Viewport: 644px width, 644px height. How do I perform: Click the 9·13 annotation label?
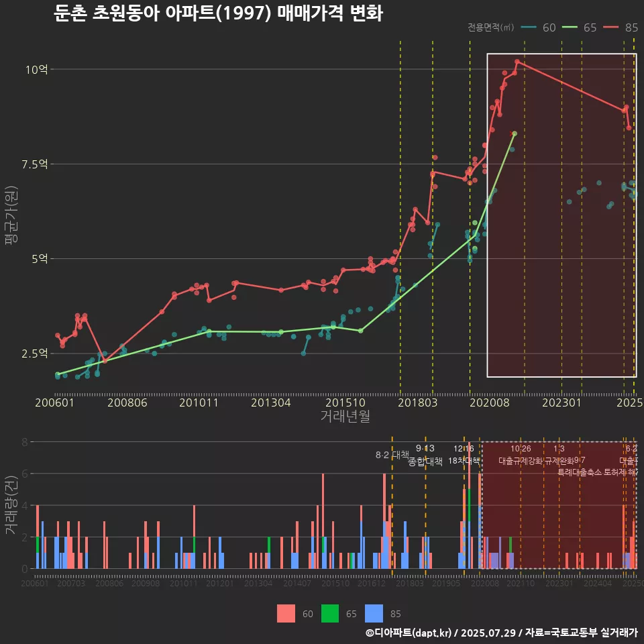point(425,449)
